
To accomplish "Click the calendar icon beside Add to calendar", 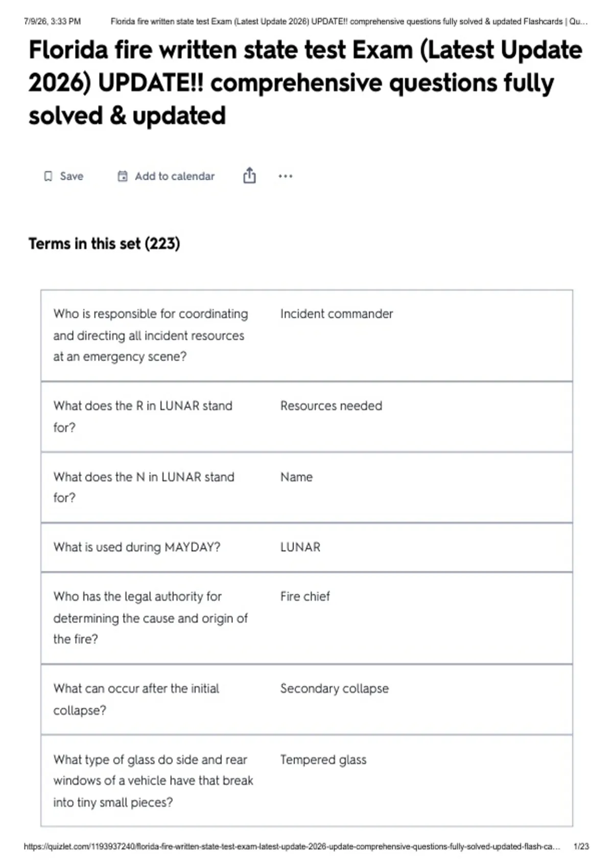I will click(x=123, y=176).
